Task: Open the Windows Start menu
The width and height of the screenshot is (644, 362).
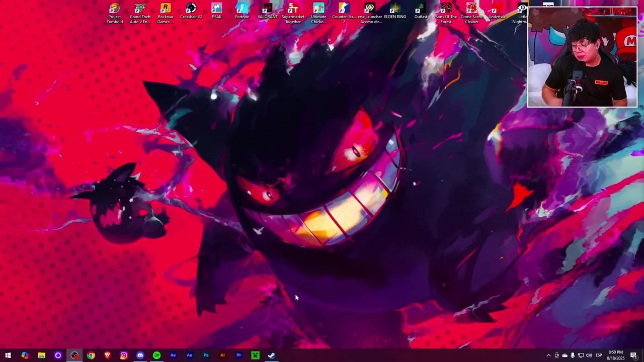Action: click(x=8, y=355)
